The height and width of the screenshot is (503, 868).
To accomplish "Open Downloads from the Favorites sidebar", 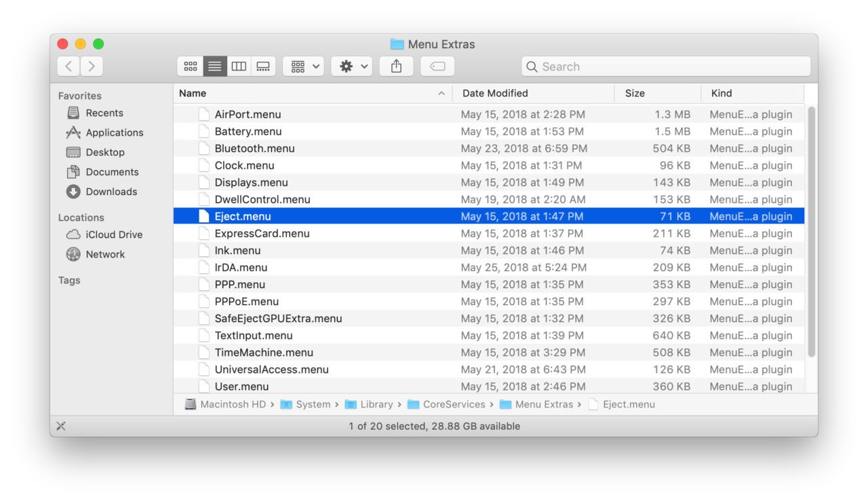I will 111,192.
